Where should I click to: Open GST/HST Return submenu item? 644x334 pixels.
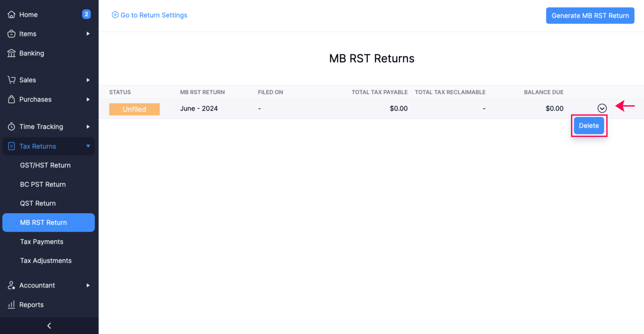pos(45,165)
